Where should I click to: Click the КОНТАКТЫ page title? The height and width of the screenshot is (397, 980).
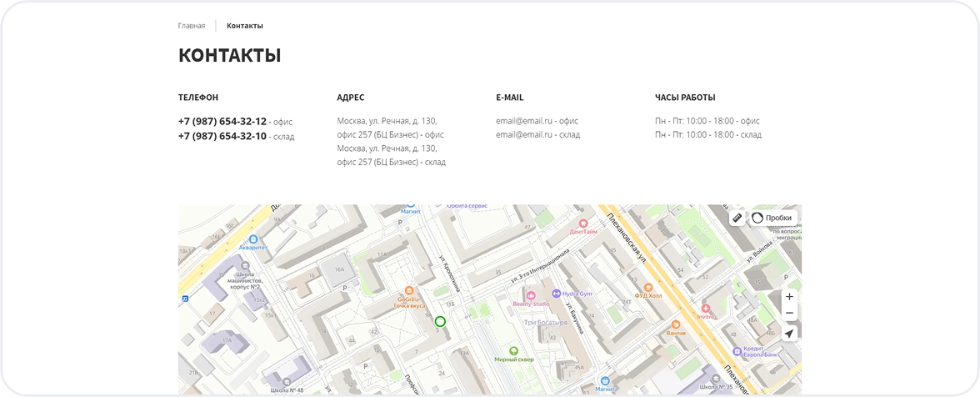coord(229,56)
